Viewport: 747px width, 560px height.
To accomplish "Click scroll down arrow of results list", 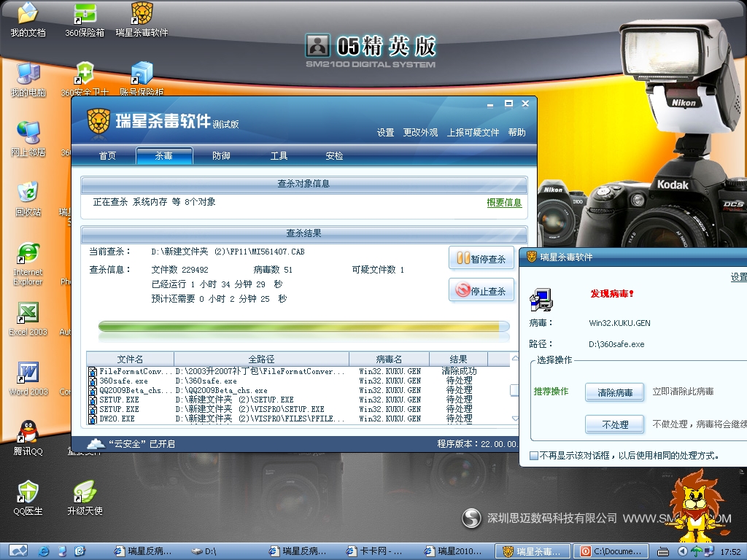I will [x=515, y=419].
